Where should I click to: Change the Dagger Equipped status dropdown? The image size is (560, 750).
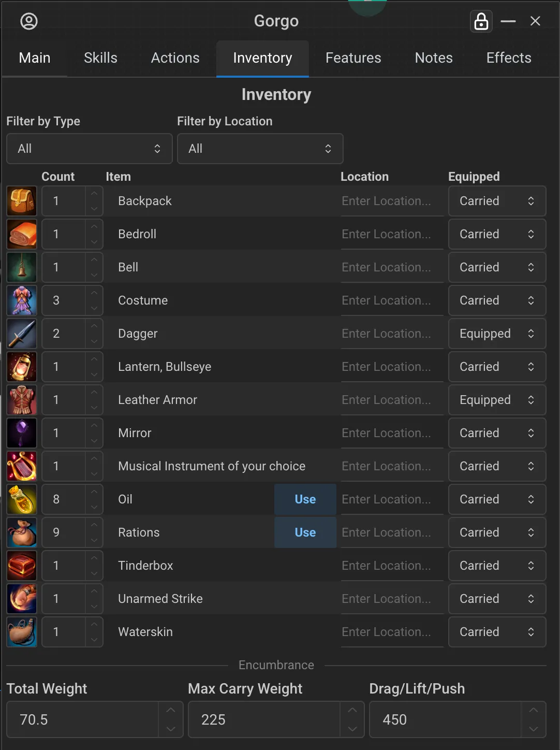point(497,334)
